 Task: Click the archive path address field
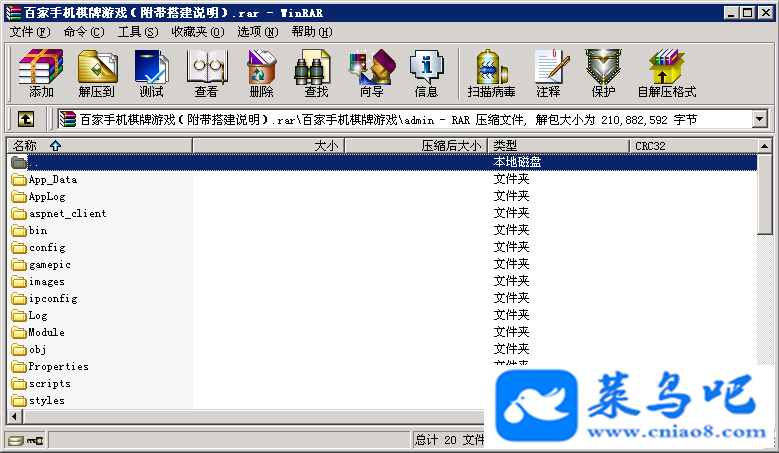tap(404, 119)
